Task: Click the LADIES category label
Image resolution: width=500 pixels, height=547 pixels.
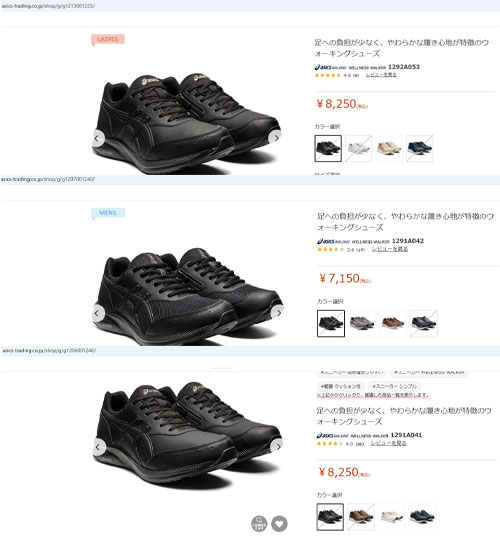Action: point(108,39)
